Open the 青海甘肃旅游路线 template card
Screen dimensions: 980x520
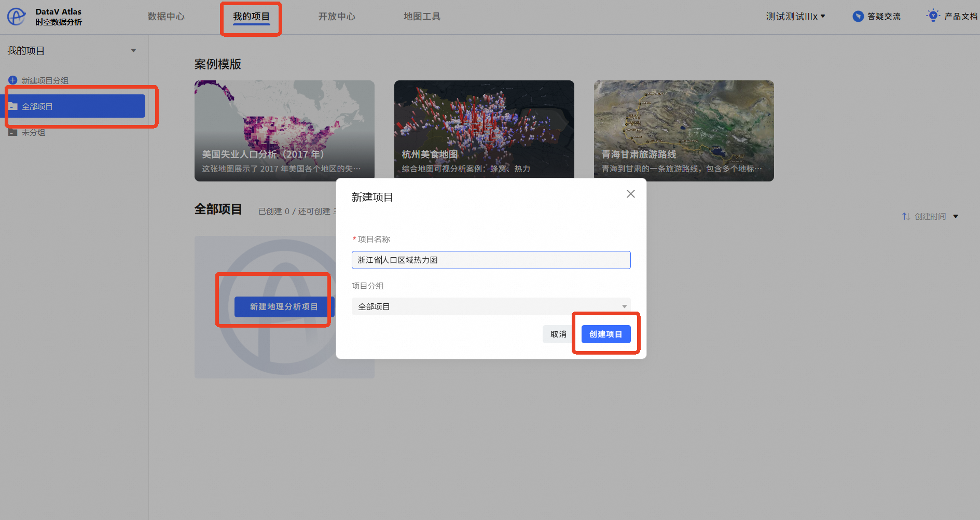pyautogui.click(x=684, y=131)
